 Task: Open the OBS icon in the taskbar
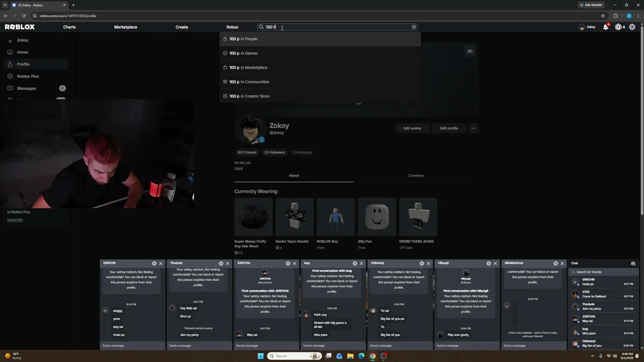pos(383,356)
